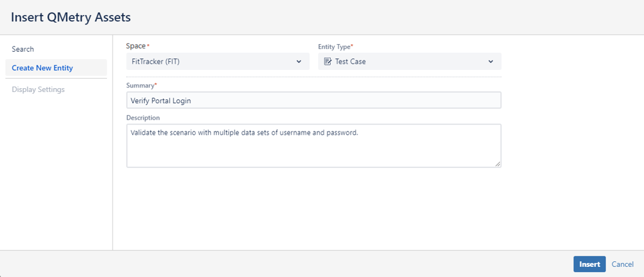Click the Verify Portal Login summary text
644x277 pixels.
point(160,100)
